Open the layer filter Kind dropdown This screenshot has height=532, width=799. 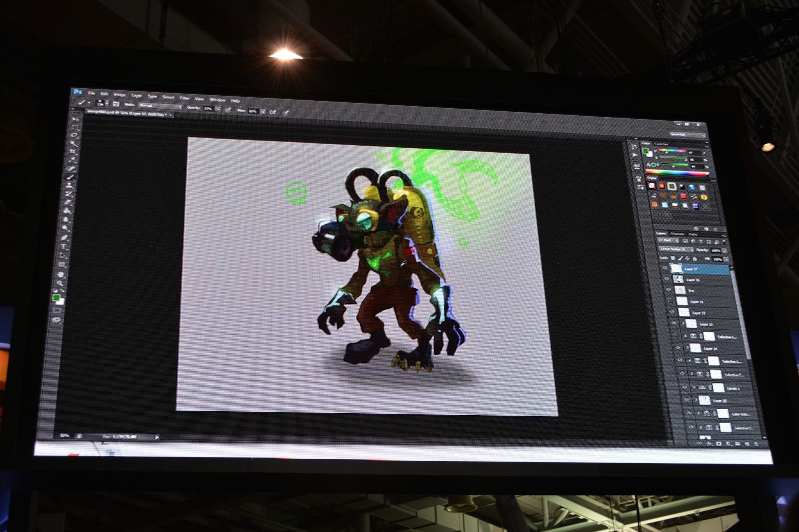click(x=669, y=240)
